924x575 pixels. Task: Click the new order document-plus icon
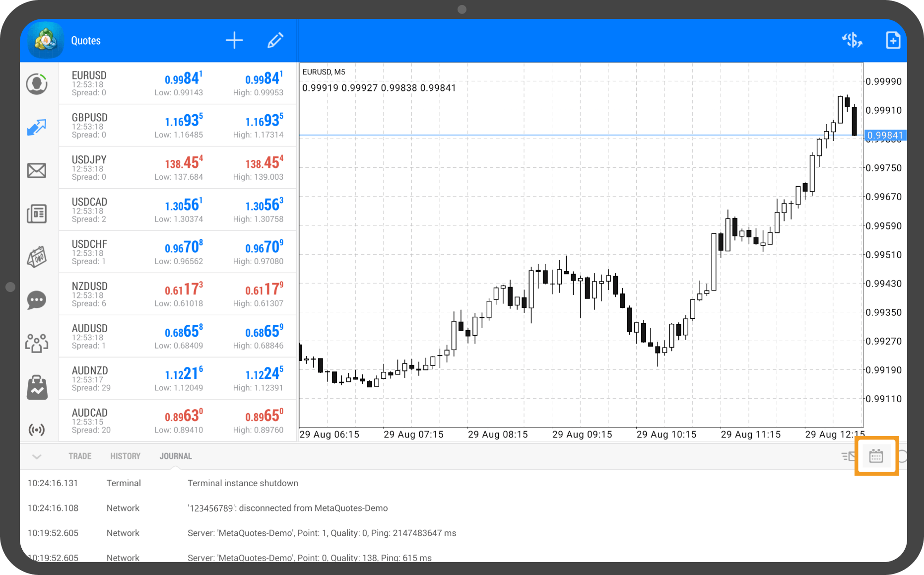tap(893, 40)
